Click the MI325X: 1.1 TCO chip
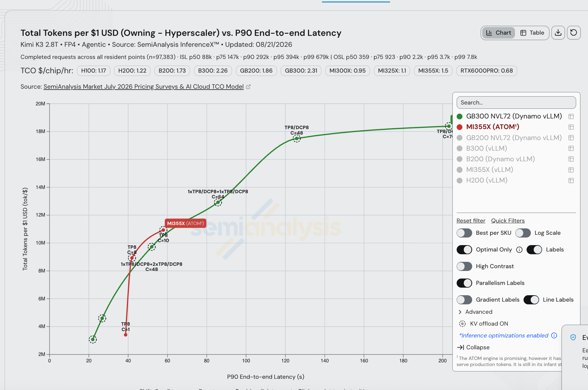The image size is (588, 390). pos(392,71)
